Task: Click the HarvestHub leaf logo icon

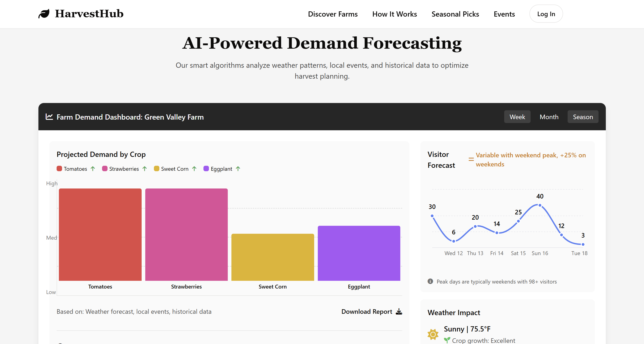Action: click(x=44, y=14)
